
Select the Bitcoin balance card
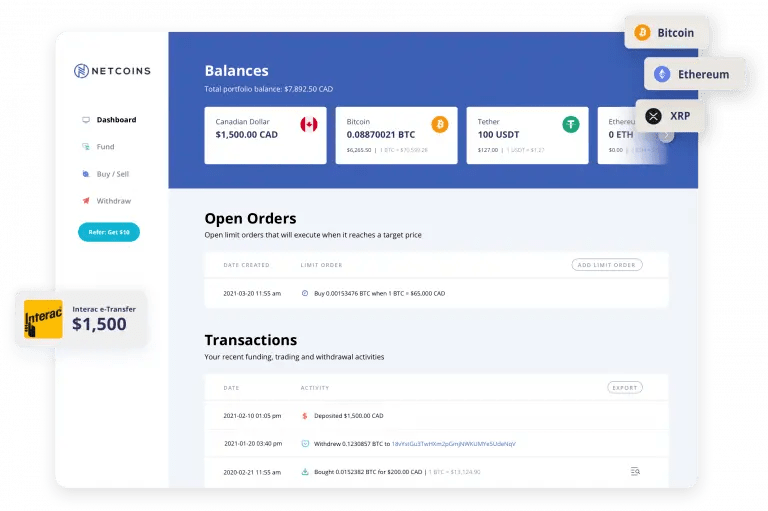coord(396,135)
